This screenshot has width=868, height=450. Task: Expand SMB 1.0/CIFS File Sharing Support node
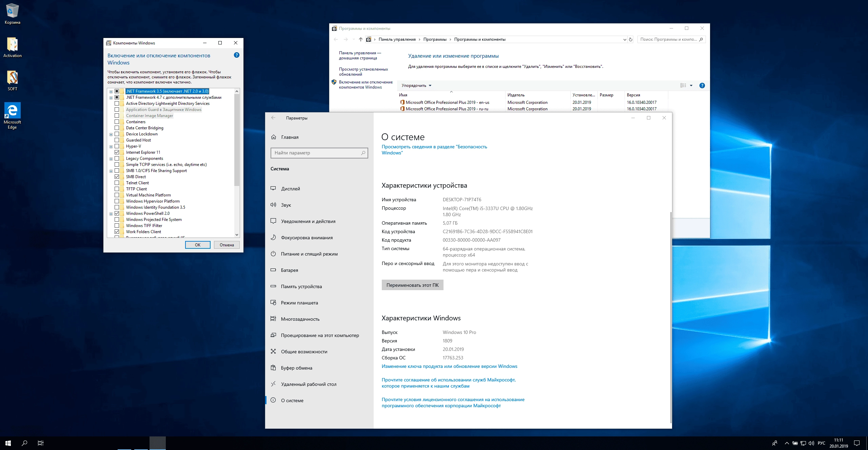click(111, 171)
